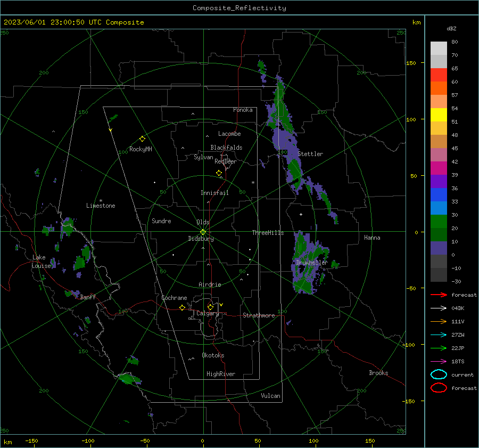Click the Vulcan label
The image size is (479, 448).
(271, 396)
